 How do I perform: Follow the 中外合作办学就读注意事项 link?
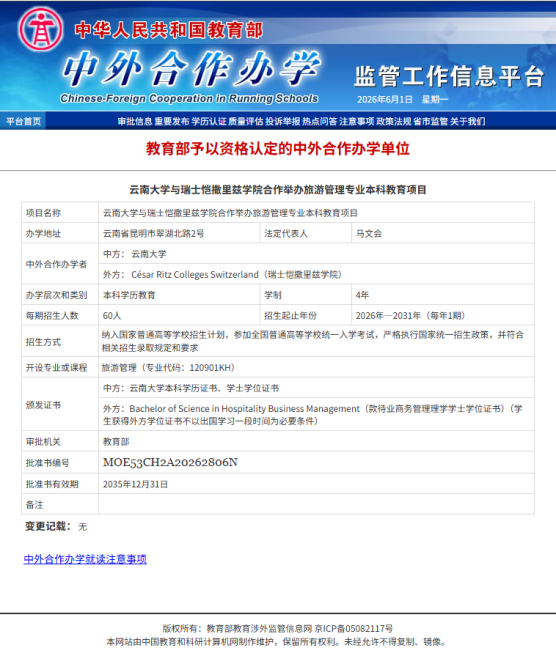click(x=85, y=559)
